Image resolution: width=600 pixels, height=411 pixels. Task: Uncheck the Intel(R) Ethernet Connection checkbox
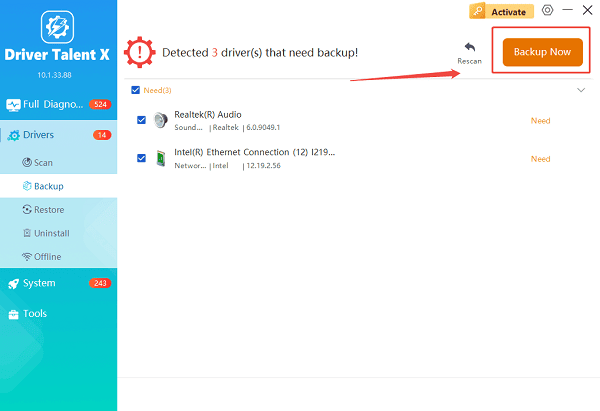click(141, 158)
